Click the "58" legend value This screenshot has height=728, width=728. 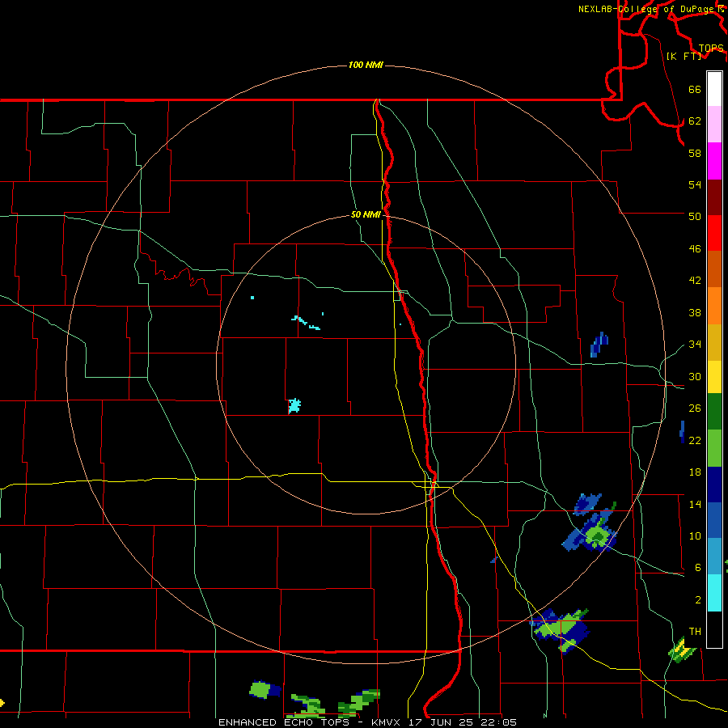point(695,153)
